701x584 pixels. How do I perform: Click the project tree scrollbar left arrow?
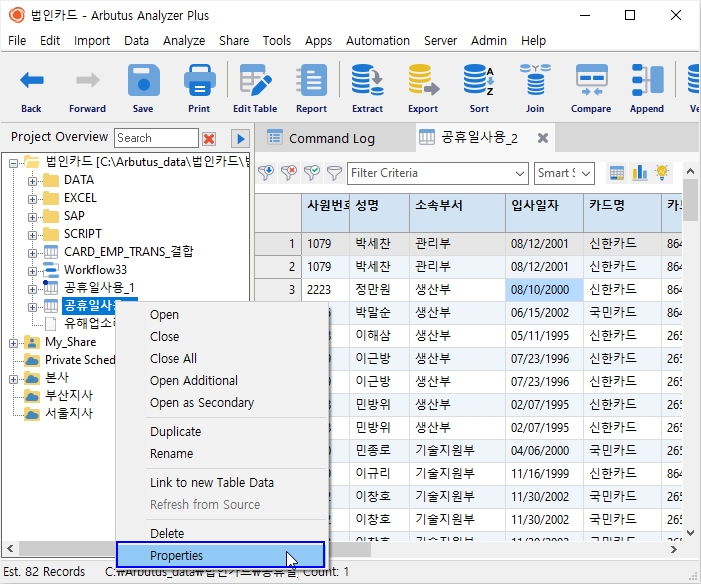click(x=10, y=548)
